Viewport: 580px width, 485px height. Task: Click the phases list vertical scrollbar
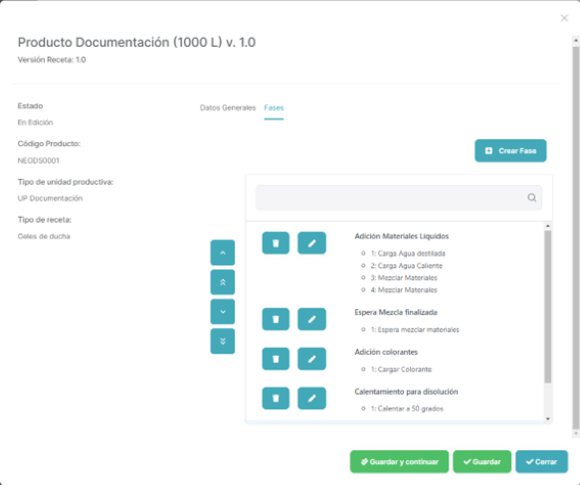click(548, 307)
